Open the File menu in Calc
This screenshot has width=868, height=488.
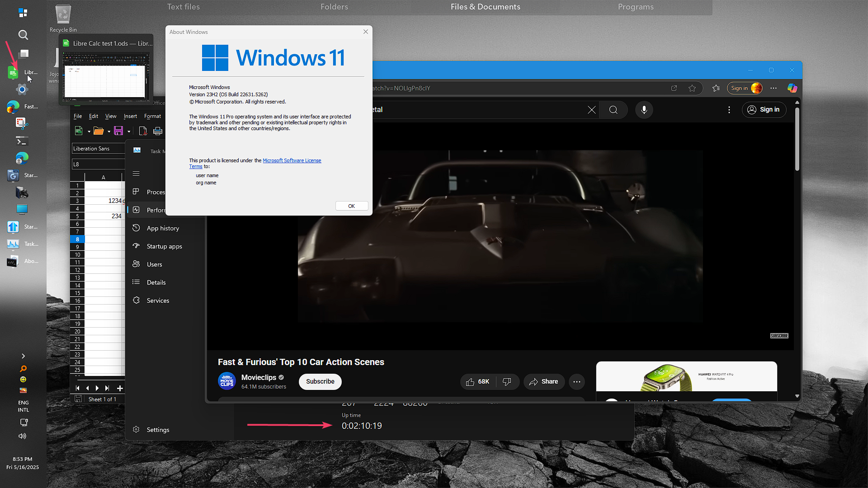pyautogui.click(x=78, y=116)
